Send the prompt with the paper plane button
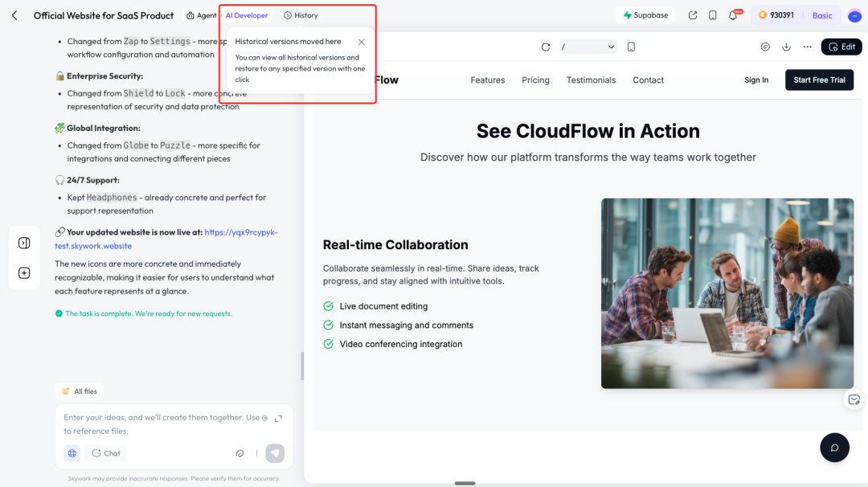Image resolution: width=868 pixels, height=487 pixels. pyautogui.click(x=275, y=453)
